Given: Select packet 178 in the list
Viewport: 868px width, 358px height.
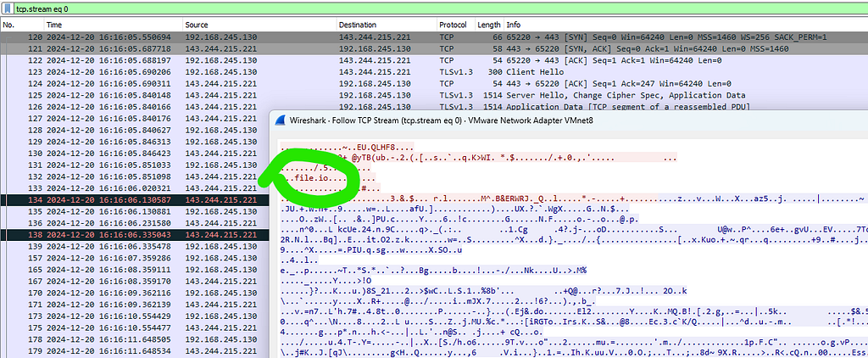Looking at the screenshot, I should click(133, 339).
